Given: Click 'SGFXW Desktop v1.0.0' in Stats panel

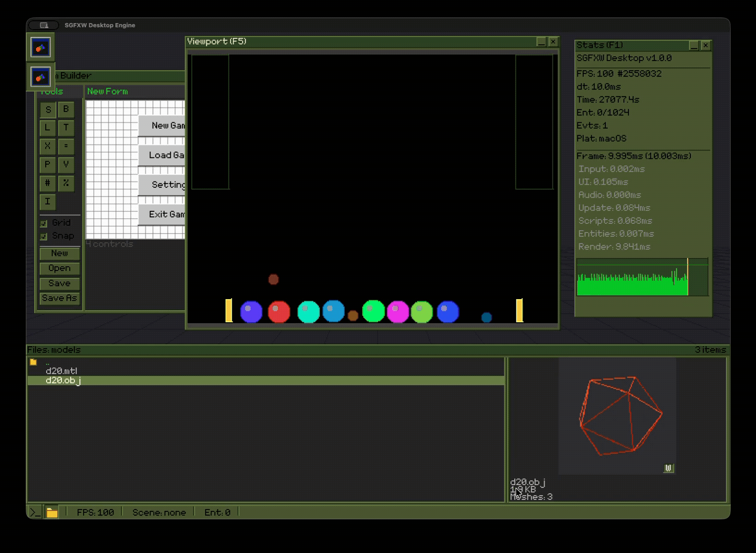Looking at the screenshot, I should (x=624, y=58).
